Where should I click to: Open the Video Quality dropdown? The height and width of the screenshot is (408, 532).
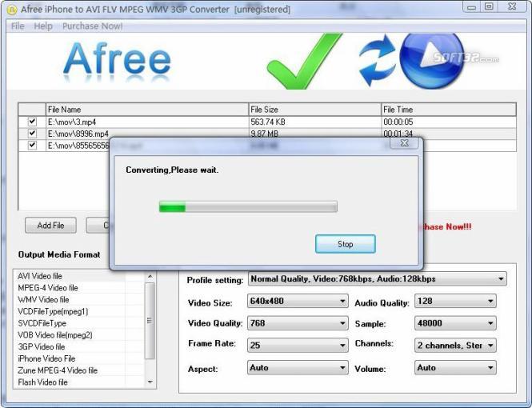point(298,323)
